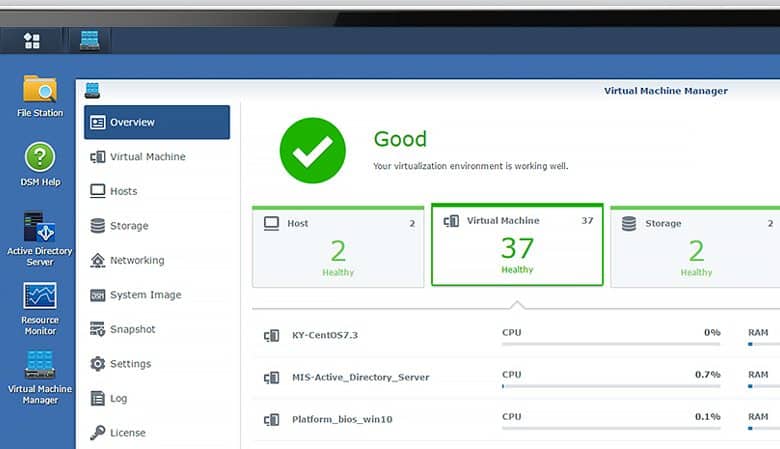The image size is (780, 449).
Task: Select the Virtual Machine Manager taskbar icon
Action: click(x=90, y=40)
